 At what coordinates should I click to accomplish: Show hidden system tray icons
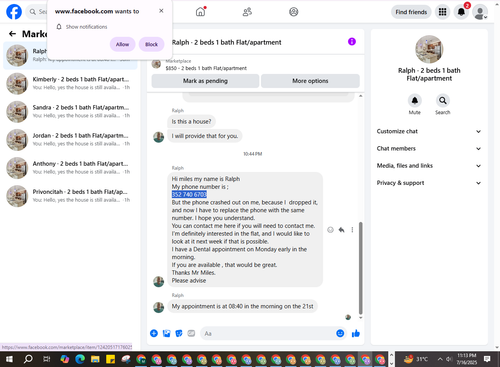(440, 359)
